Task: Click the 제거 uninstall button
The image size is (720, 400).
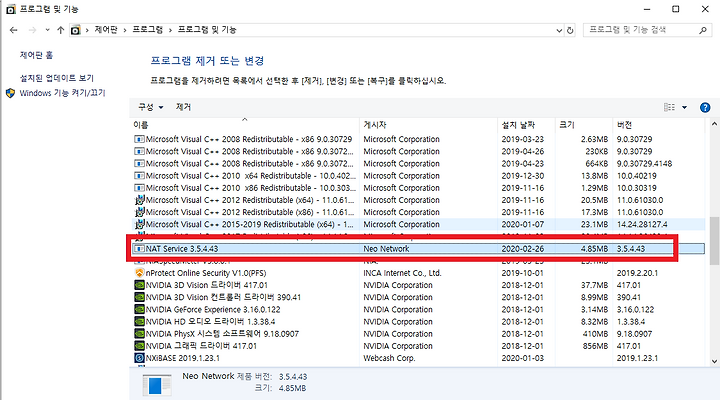Action: pyautogui.click(x=183, y=107)
